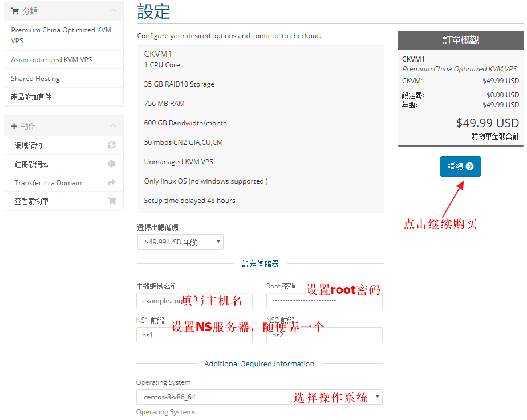The image size is (527, 420).
Task: Open the Operating System dropdown
Action: 259,397
